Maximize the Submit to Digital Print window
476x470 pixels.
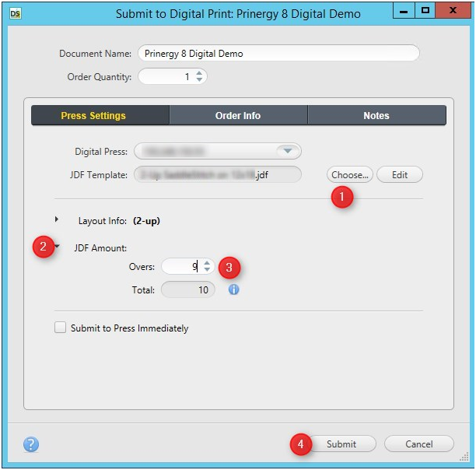tap(425, 11)
